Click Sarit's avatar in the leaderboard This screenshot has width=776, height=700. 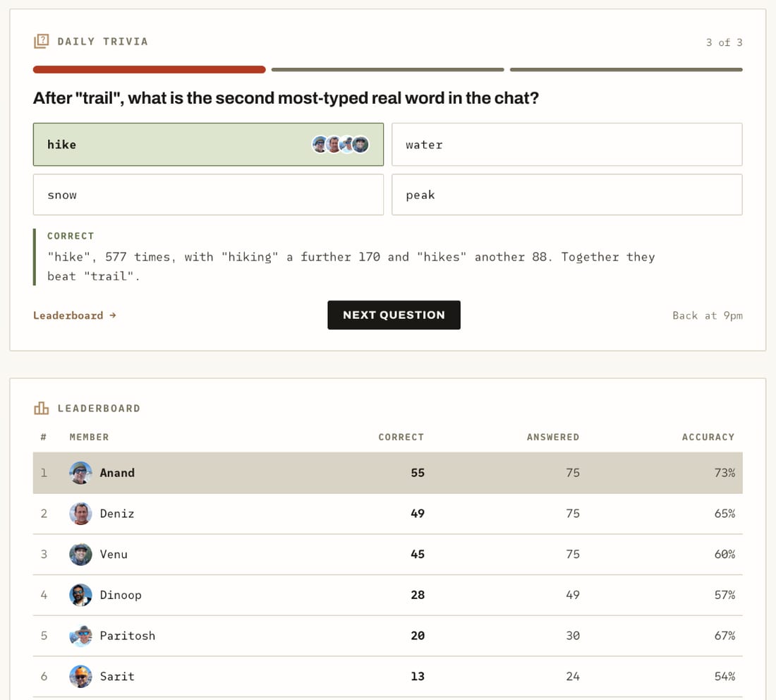[80, 676]
